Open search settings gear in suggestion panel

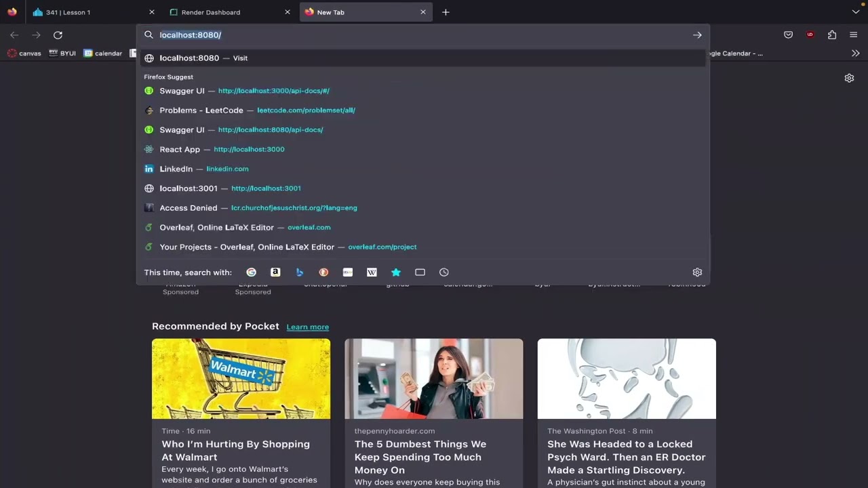(697, 272)
